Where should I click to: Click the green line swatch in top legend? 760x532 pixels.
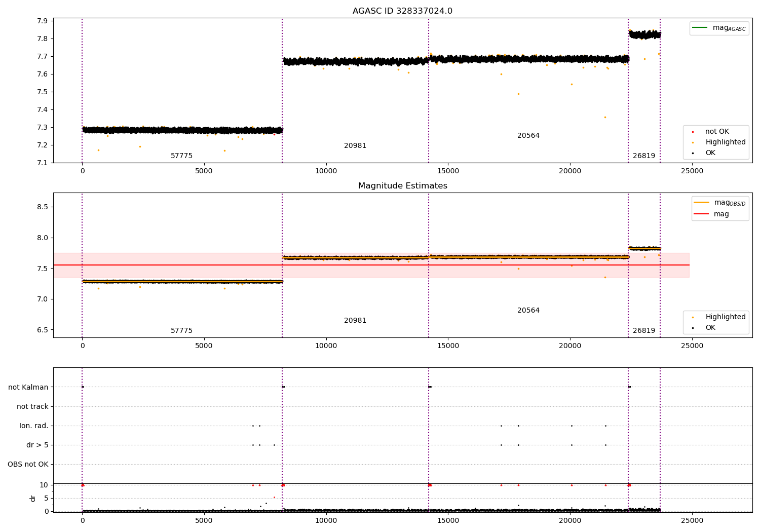[700, 28]
